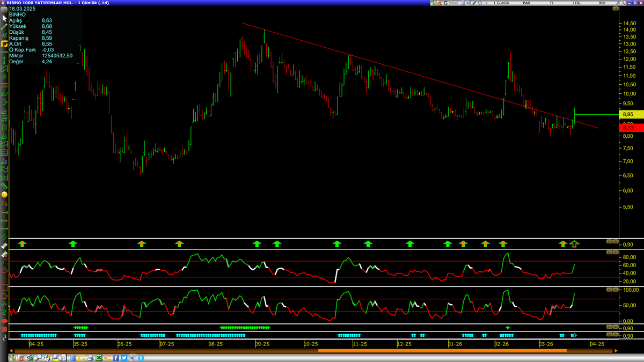The image size is (644, 362).
Task: Click the 09-25 date axis label
Action: (x=262, y=344)
